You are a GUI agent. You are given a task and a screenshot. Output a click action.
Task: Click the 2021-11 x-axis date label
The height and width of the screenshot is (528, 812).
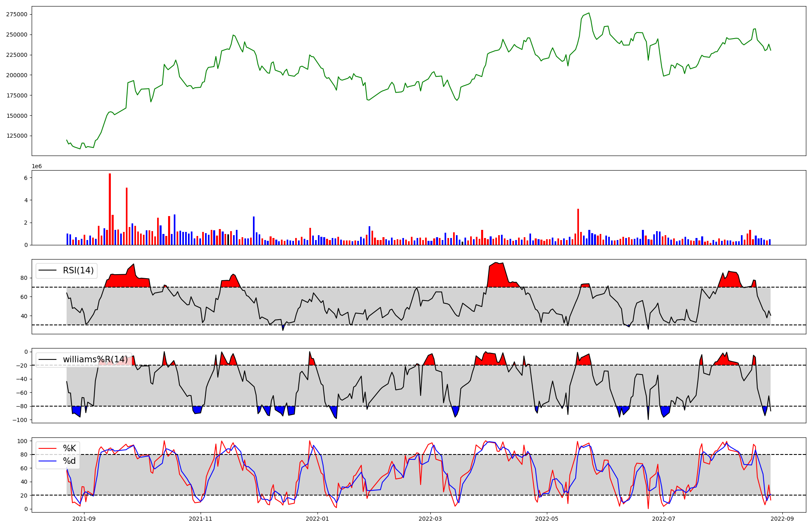coord(201,519)
